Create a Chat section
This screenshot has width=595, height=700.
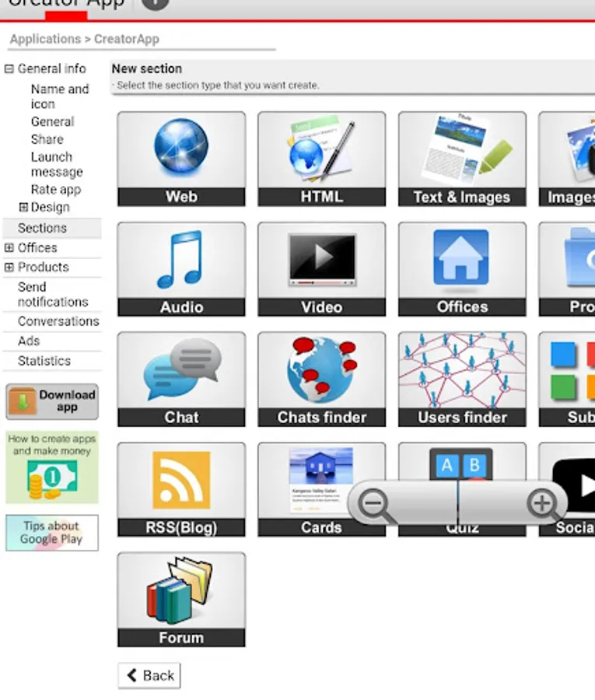[x=181, y=380]
